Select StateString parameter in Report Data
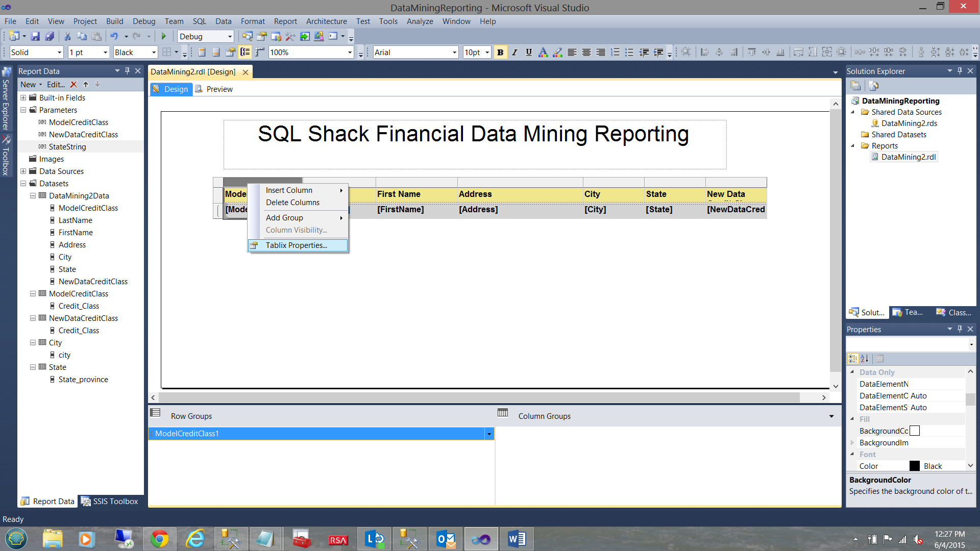980x551 pixels. click(x=67, y=147)
